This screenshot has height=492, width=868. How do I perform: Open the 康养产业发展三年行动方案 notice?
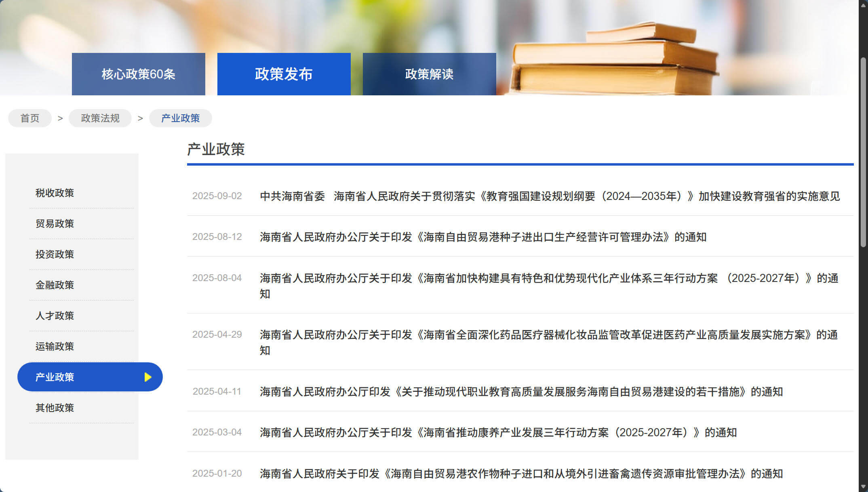coord(498,433)
